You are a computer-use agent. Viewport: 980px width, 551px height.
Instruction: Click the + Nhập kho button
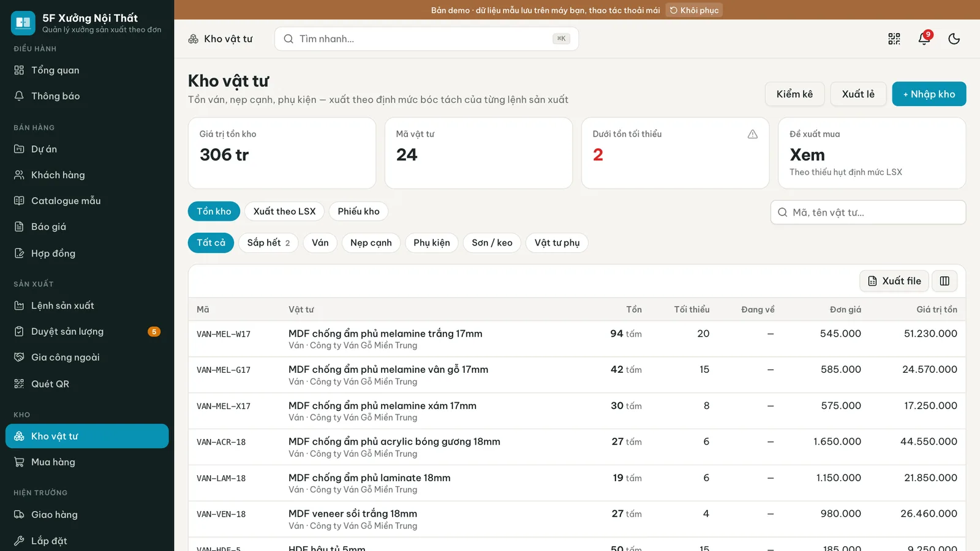929,94
